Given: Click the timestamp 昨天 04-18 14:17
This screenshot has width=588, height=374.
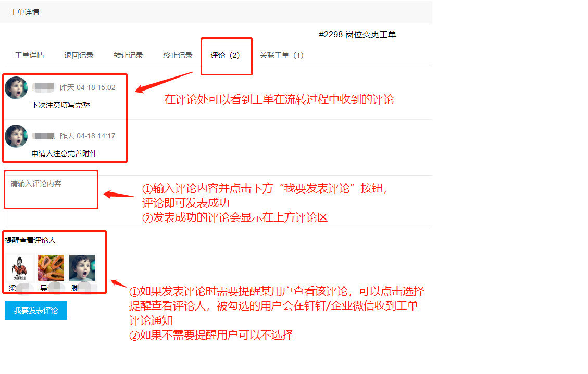Looking at the screenshot, I should click(x=87, y=136).
